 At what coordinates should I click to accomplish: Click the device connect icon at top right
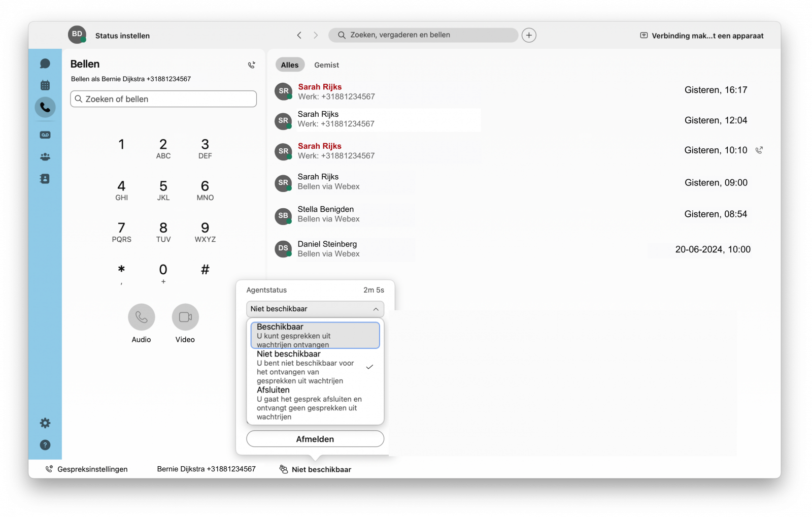[x=644, y=36]
